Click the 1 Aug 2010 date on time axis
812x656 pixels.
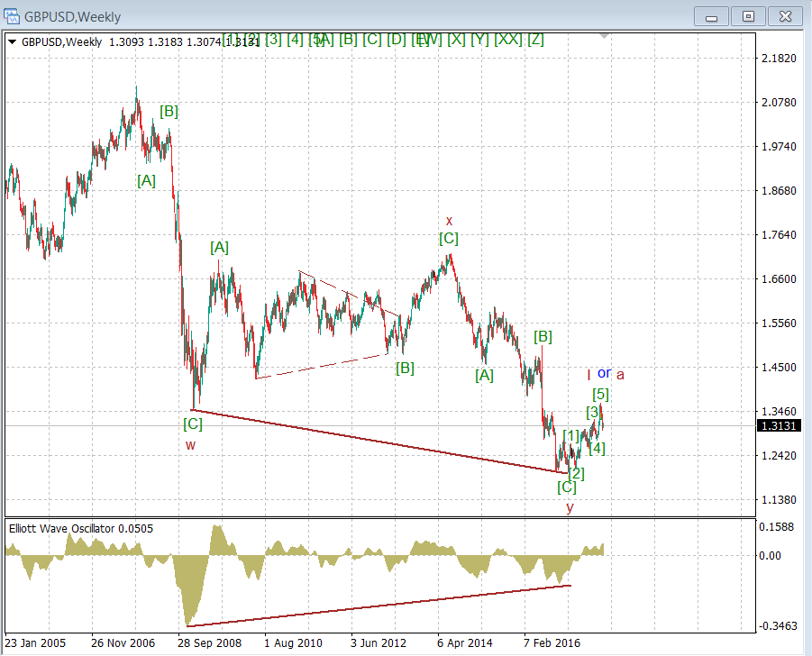pos(293,643)
